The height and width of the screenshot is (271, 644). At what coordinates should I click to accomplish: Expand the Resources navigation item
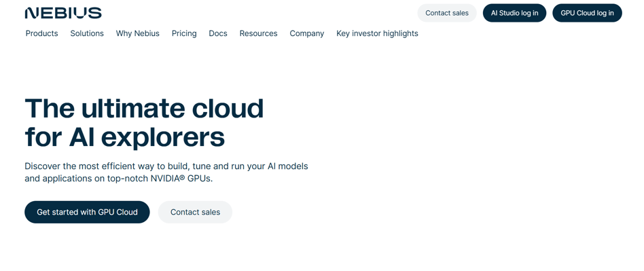click(258, 34)
